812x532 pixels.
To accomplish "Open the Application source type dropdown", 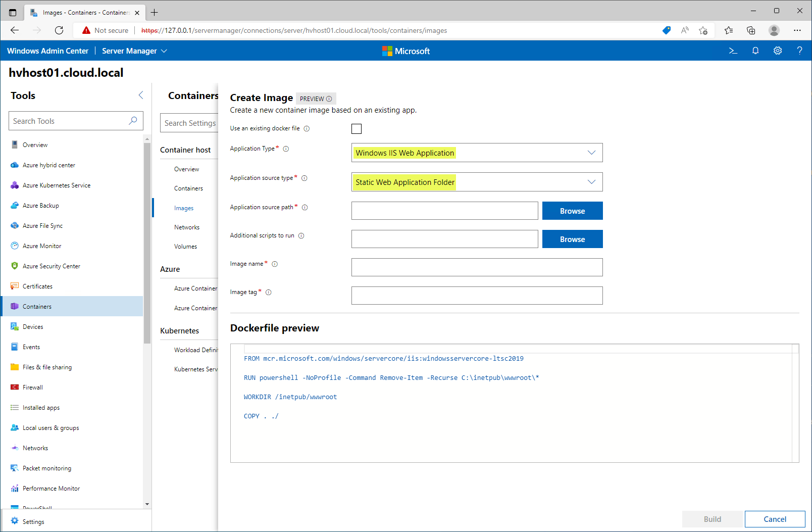I will click(477, 182).
